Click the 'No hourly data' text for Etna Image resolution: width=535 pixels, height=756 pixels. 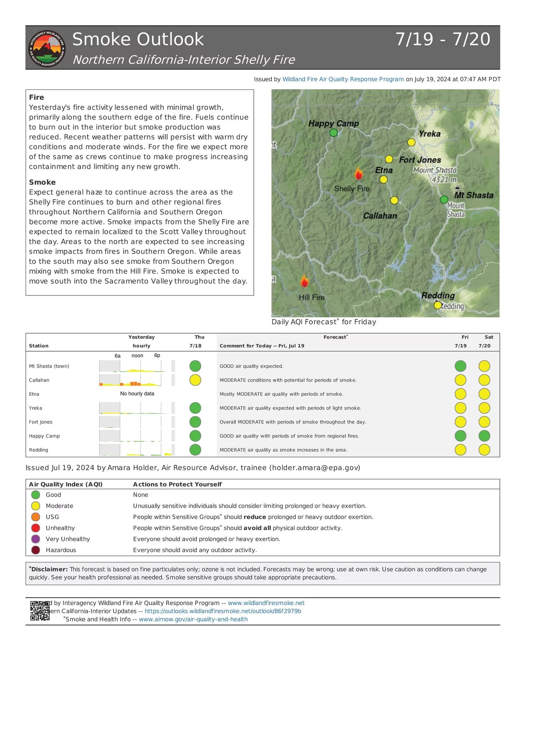pos(137,394)
